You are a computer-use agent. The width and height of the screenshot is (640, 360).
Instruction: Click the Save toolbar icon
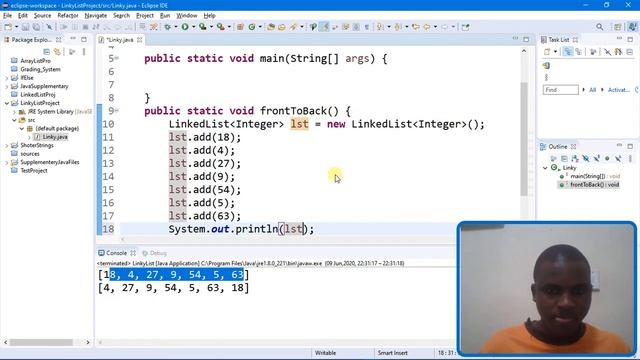point(25,27)
